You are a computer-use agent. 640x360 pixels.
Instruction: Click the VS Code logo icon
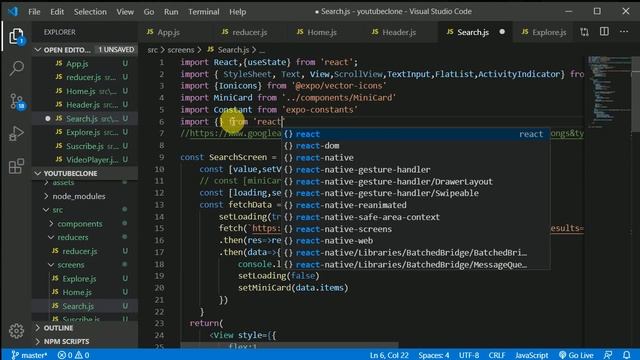tap(13, 11)
